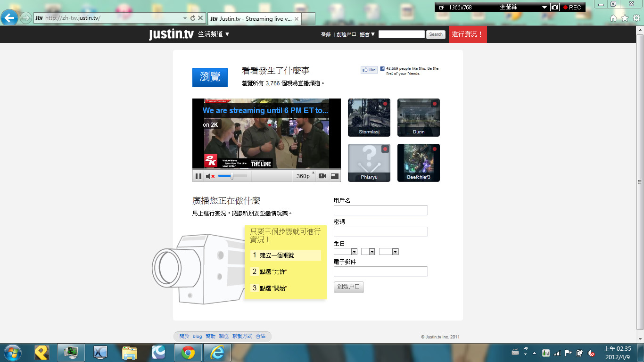Open the 360p quality selector

(x=303, y=176)
